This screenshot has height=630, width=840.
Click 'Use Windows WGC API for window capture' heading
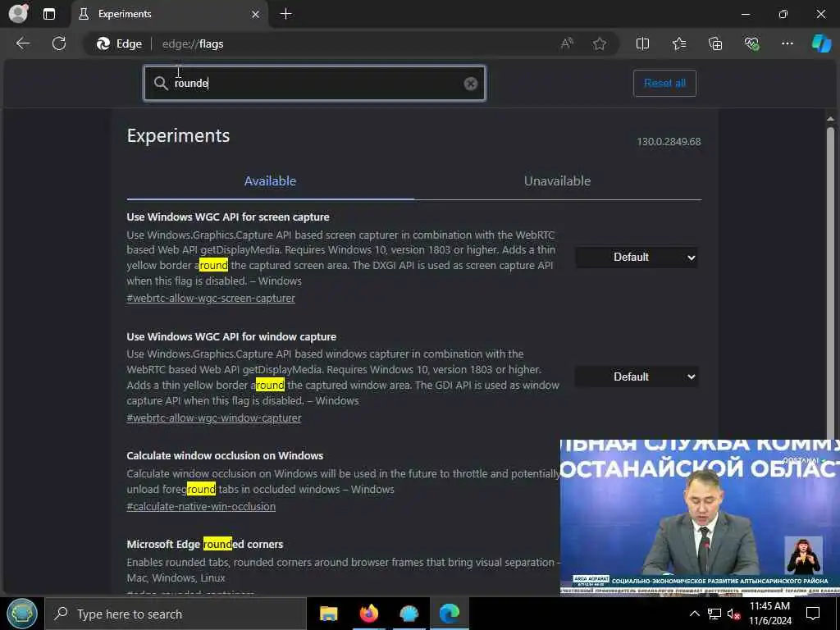pos(231,336)
